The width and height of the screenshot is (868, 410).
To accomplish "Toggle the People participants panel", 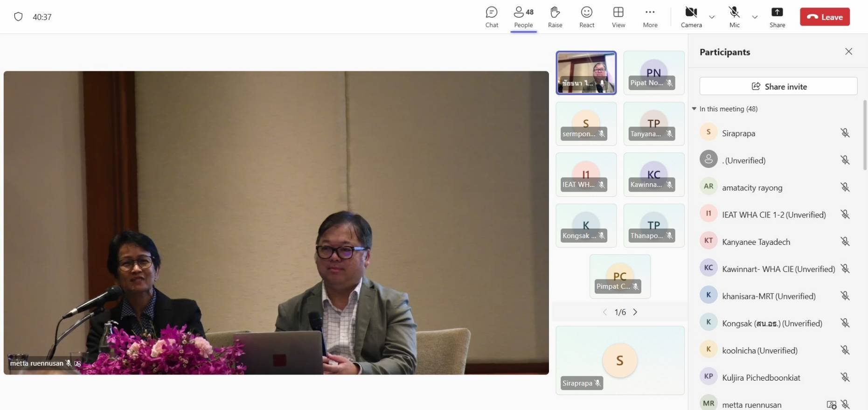I will coord(523,17).
